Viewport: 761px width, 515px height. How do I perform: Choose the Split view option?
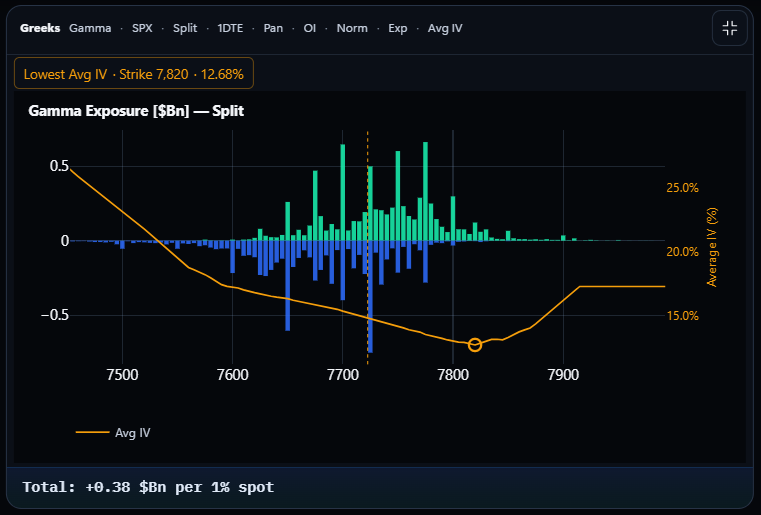click(x=185, y=28)
